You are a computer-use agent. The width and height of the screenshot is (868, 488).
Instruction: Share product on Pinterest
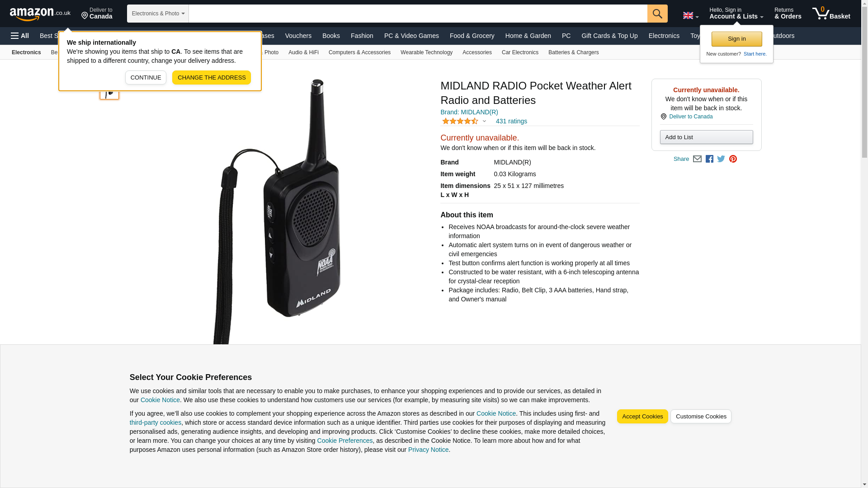[733, 159]
